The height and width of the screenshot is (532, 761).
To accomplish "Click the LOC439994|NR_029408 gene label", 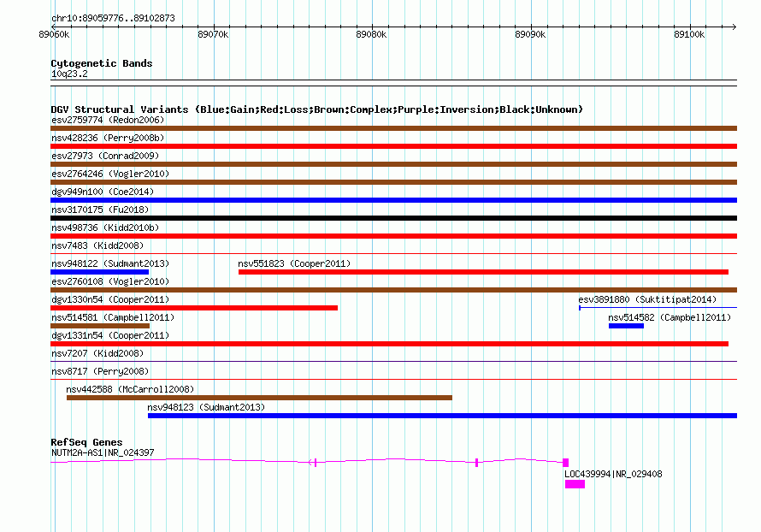I will pos(613,474).
